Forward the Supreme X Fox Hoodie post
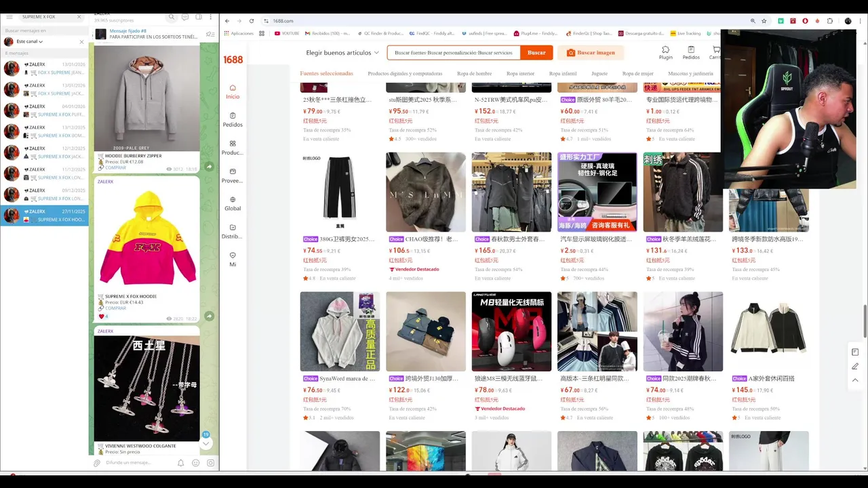Viewport: 868px width, 488px height. point(210,316)
